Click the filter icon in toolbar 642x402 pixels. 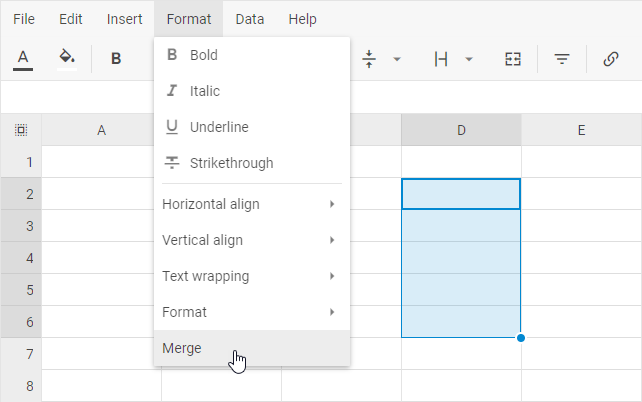click(562, 59)
